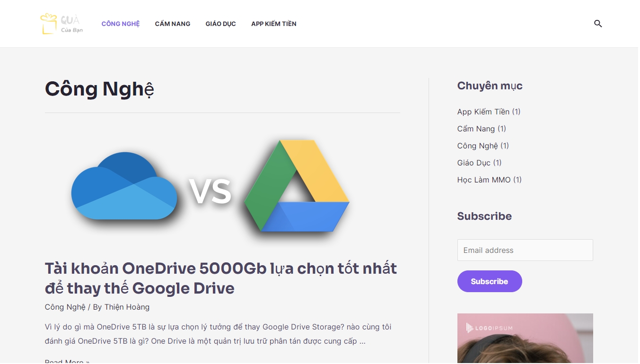This screenshot has width=640, height=364.
Task: Click the Công Nghệ category under article title
Action: [65, 307]
